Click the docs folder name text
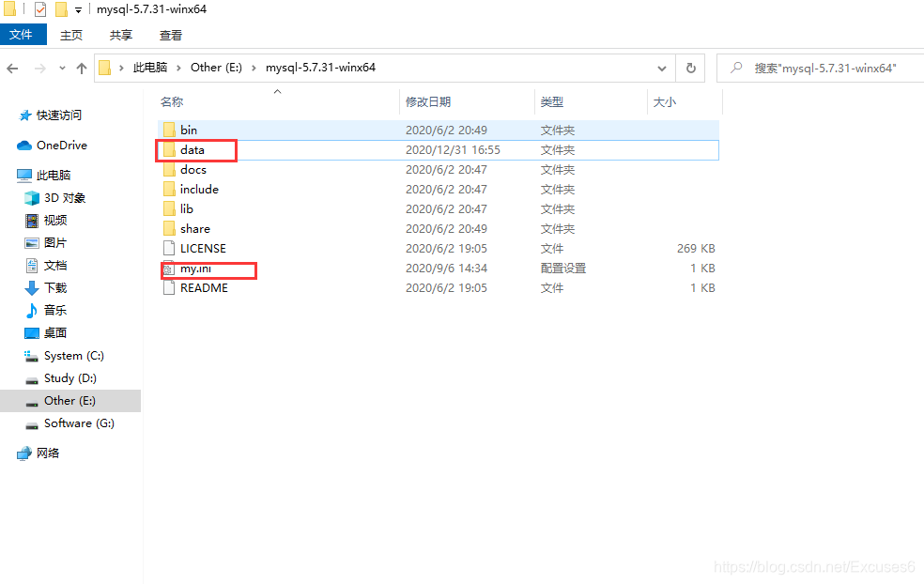This screenshot has width=924, height=584. pos(193,170)
